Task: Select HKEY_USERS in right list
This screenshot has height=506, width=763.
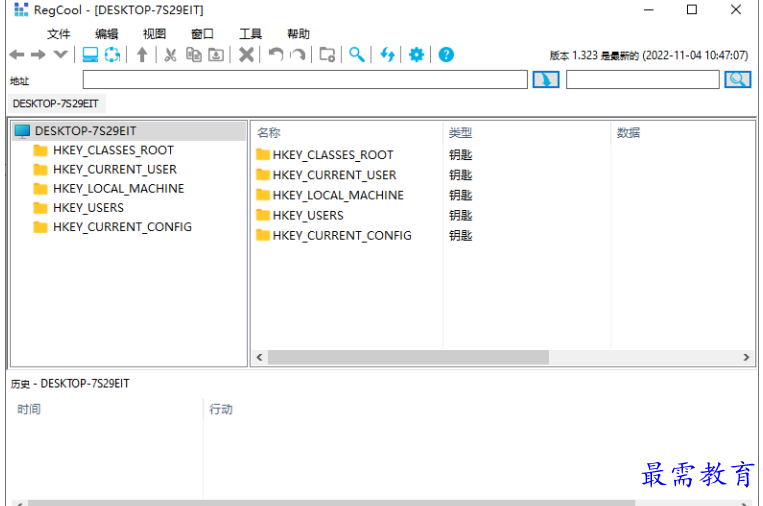Action: click(308, 215)
